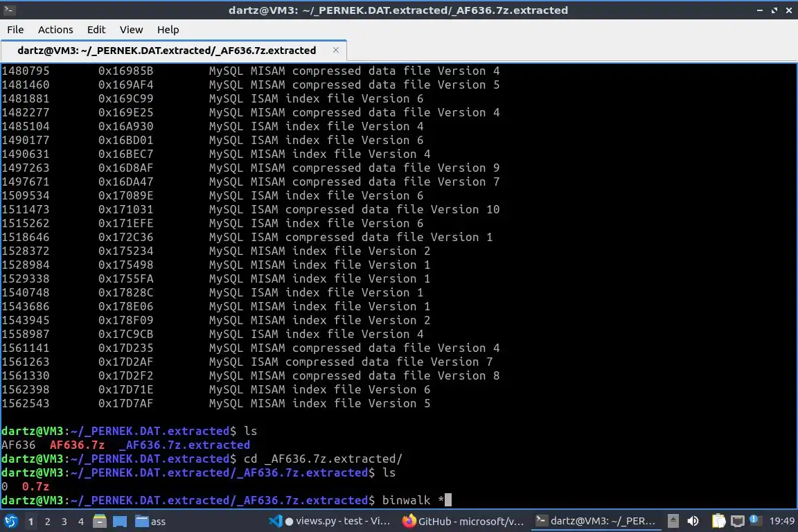Click hex value 0x172C36
The width and height of the screenshot is (798, 532).
tap(125, 237)
